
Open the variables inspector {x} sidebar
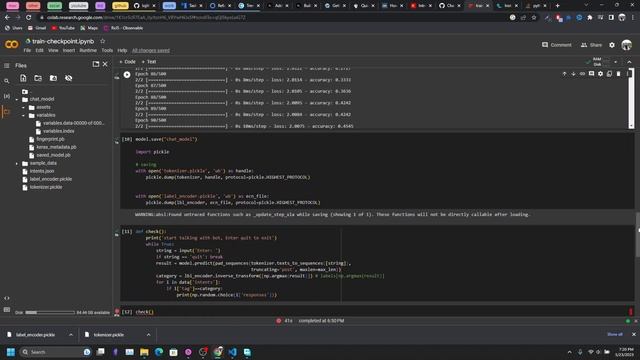tap(7, 96)
